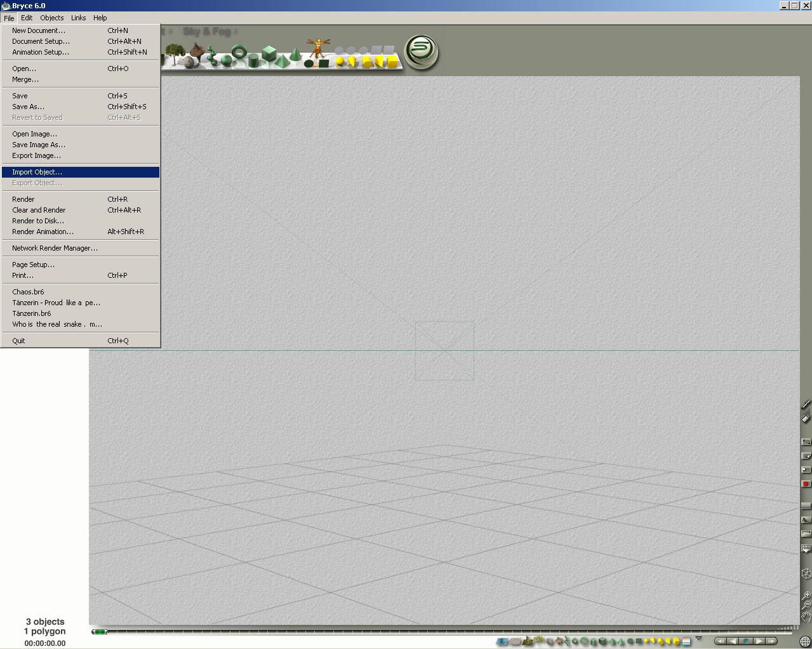The height and width of the screenshot is (649, 812).
Task: Click the 3 objects status text
Action: [45, 622]
